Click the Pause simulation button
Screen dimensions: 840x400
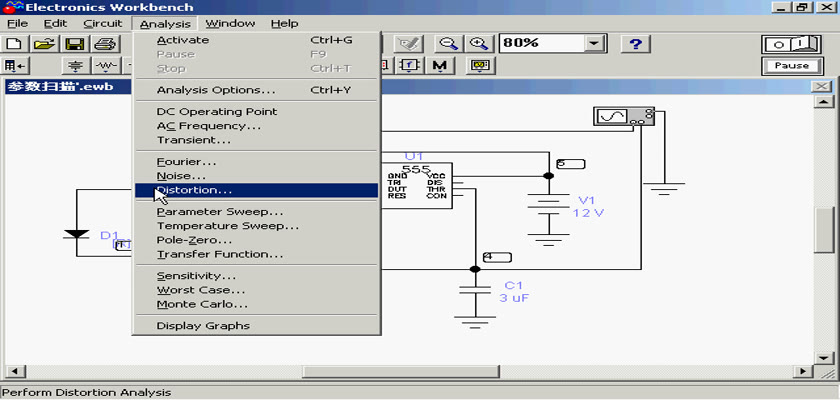[x=792, y=66]
